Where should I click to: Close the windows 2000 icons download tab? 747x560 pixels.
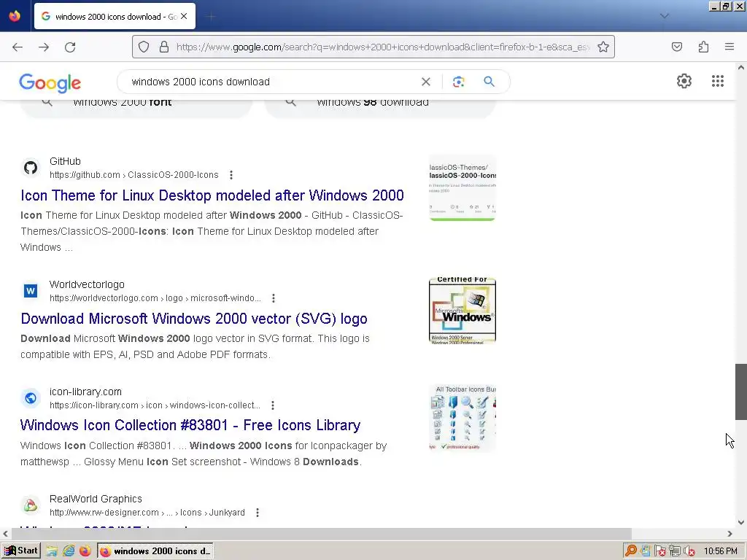pos(184,16)
